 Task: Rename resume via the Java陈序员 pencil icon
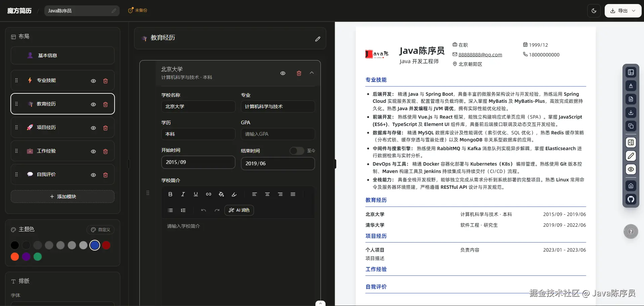[x=114, y=11]
